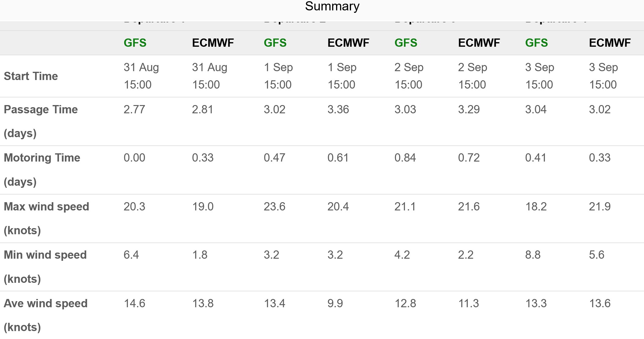Open the ECMWF column for 1 Sep
The height and width of the screenshot is (339, 644).
(348, 43)
